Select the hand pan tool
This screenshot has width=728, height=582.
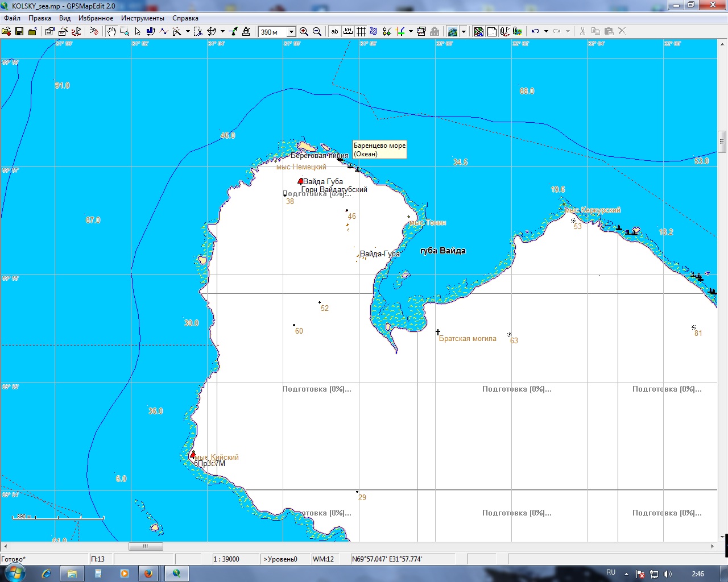pos(111,32)
